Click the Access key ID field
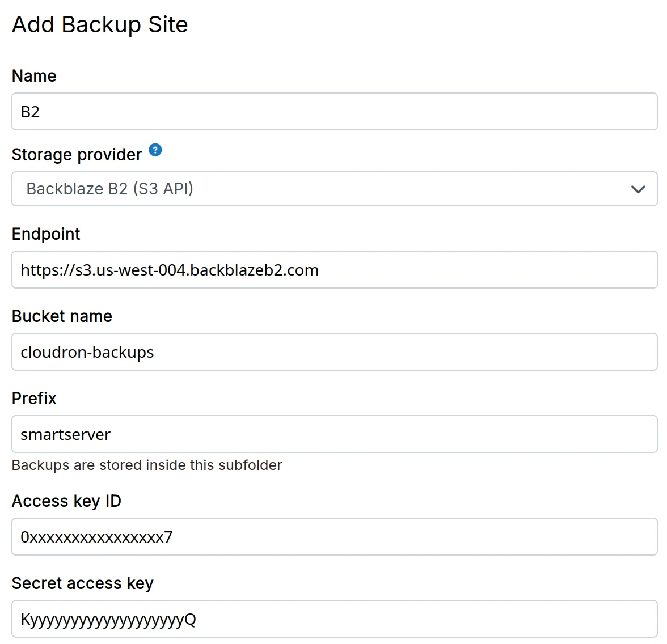Image resolution: width=667 pixels, height=644 pixels. [334, 537]
